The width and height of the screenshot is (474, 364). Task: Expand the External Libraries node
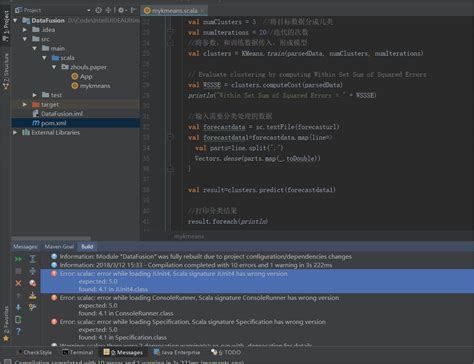pos(15,132)
